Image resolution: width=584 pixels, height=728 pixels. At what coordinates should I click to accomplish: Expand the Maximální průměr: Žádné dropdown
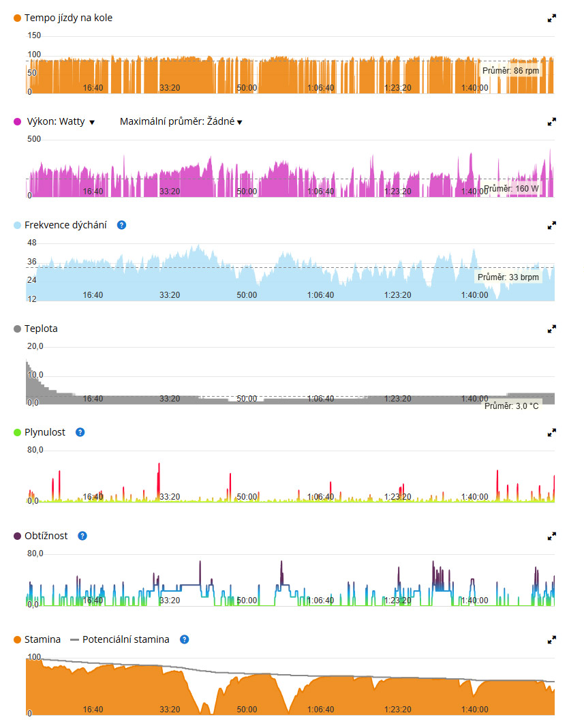point(181,122)
